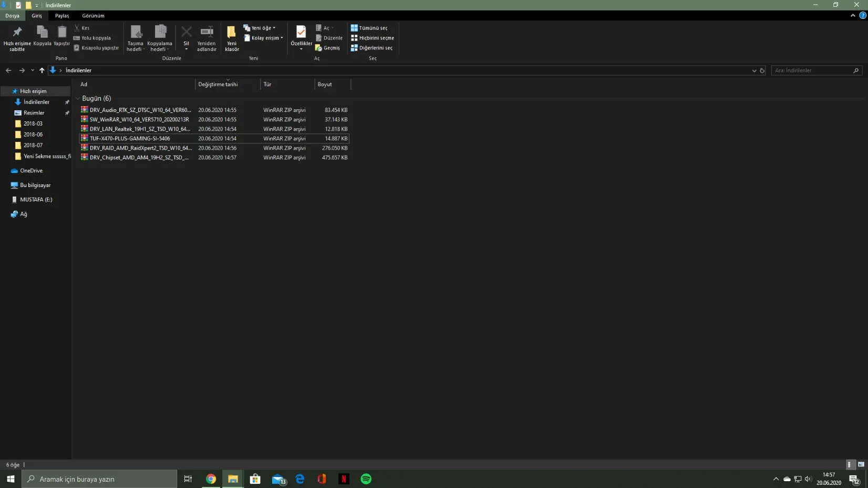Collapse the Bugün (6) group

(x=78, y=99)
